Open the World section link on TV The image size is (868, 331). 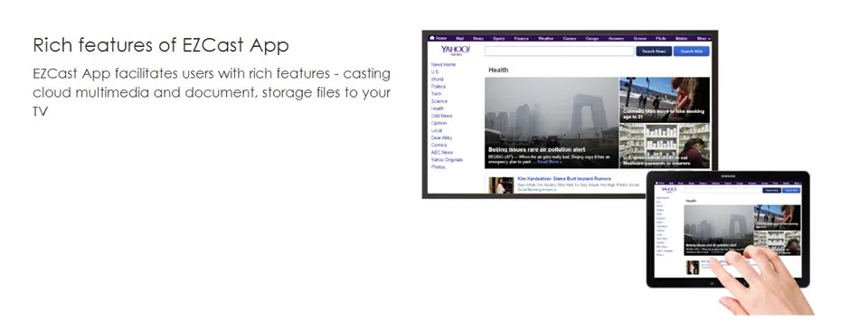tap(437, 80)
